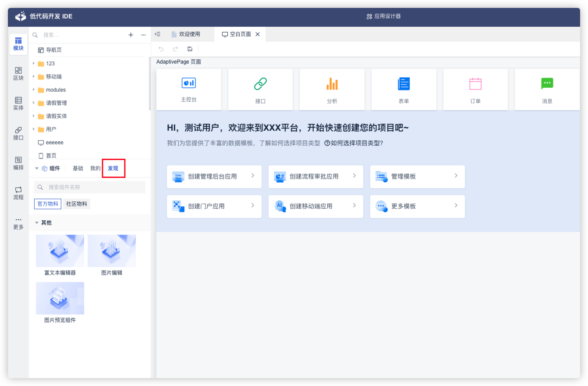Viewport: 588px width, 386px height.
Task: Open the 编排 sidebar panel
Action: 18,163
